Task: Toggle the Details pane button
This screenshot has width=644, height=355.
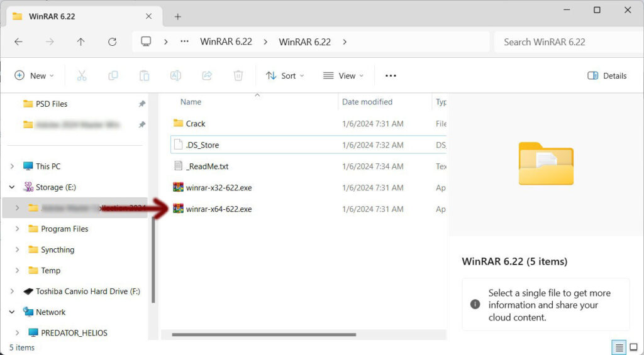Action: click(607, 75)
